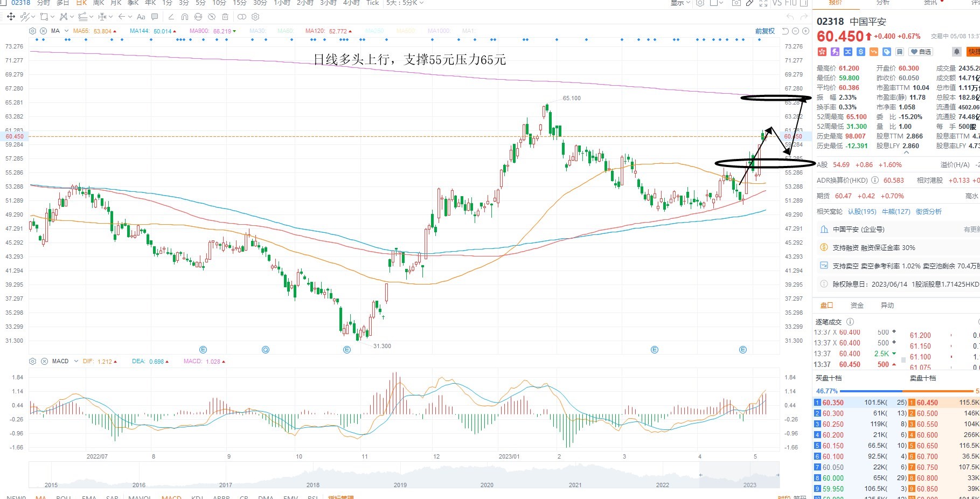Expand the MACD indicator dropdown
The width and height of the screenshot is (980, 499).
pos(76,361)
